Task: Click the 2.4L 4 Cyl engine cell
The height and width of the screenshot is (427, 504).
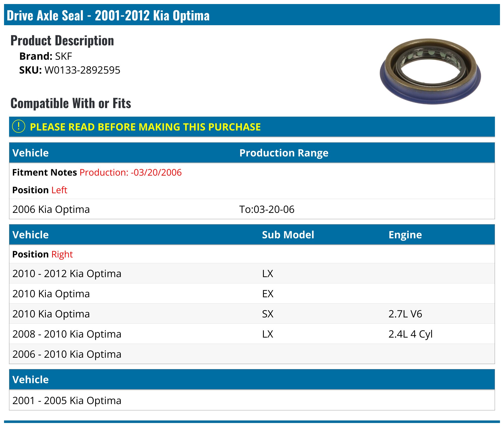Action: click(410, 334)
